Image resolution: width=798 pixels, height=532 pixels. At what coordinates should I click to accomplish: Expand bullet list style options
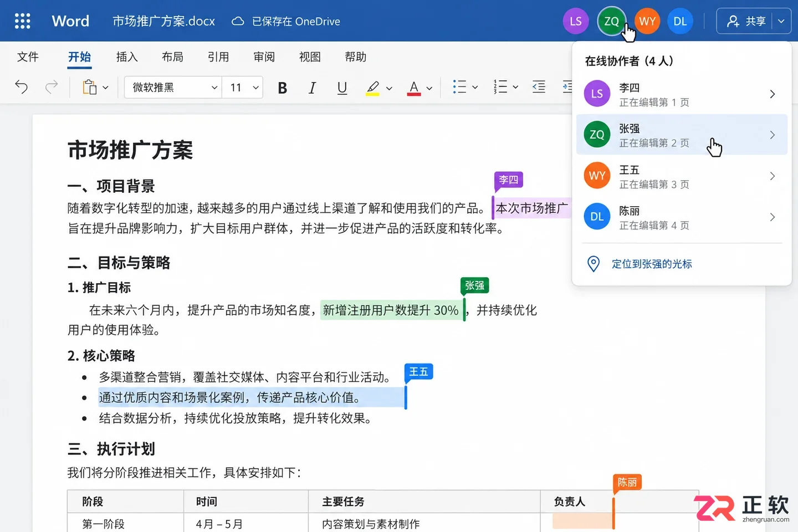tap(475, 88)
